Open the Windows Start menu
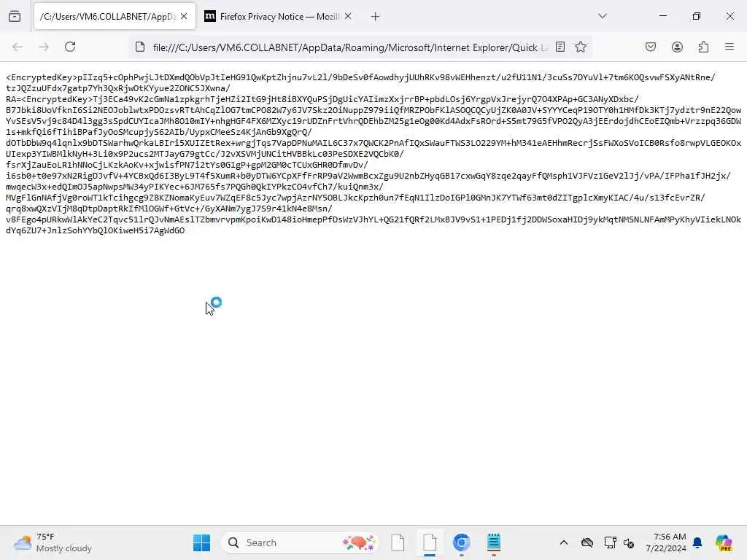The height and width of the screenshot is (560, 747). (x=201, y=542)
